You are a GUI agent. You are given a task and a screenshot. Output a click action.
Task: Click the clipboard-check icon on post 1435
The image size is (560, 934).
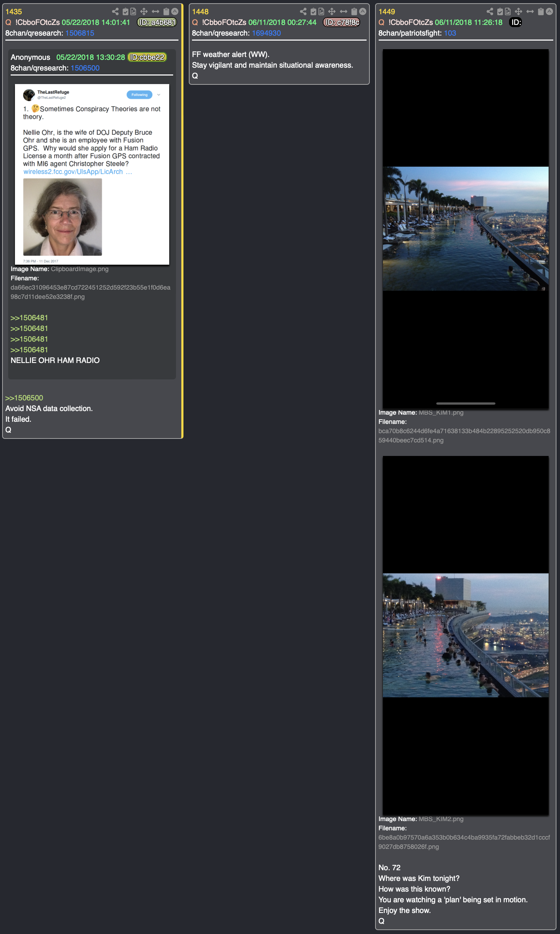point(125,12)
